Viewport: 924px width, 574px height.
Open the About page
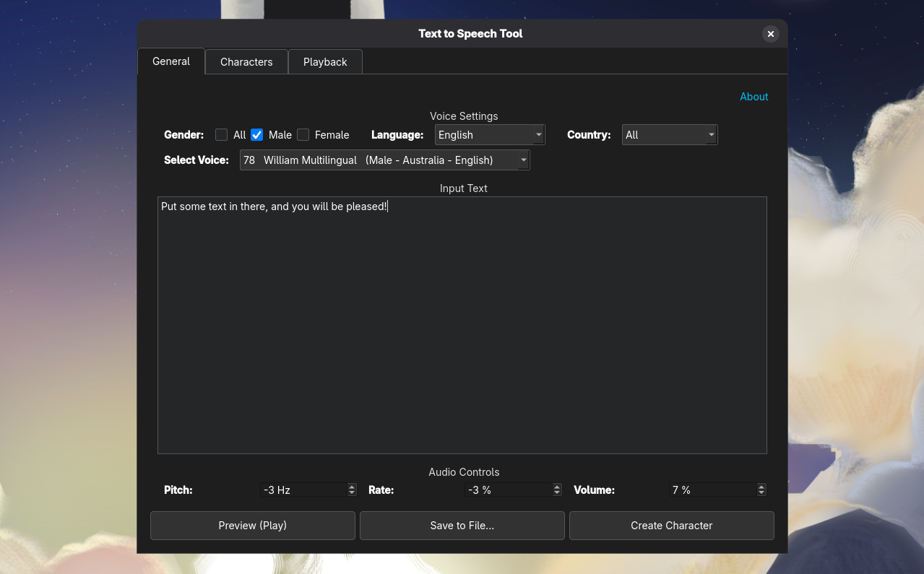coord(754,96)
